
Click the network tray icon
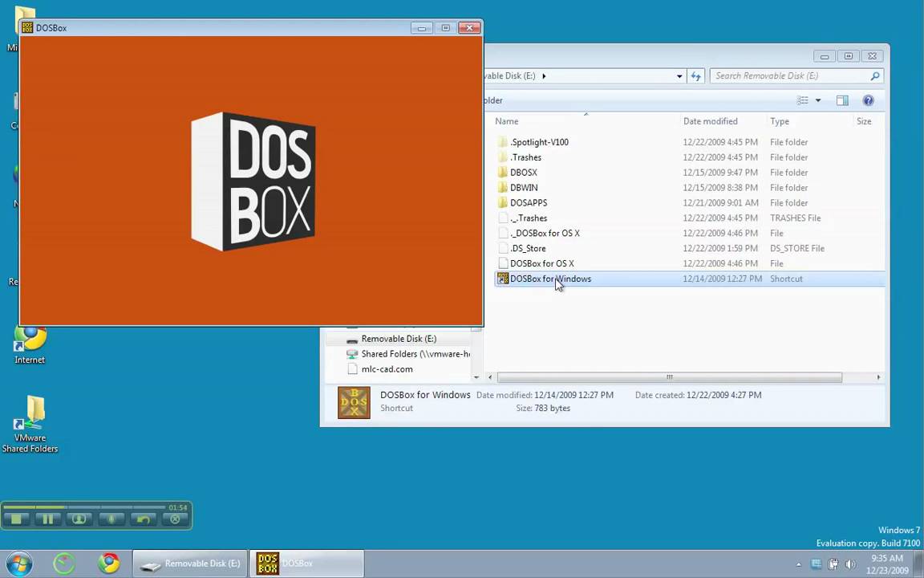click(817, 564)
